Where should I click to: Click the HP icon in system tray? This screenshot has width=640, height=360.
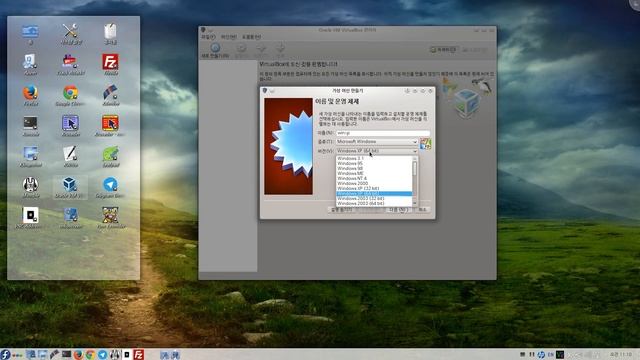click(x=541, y=354)
